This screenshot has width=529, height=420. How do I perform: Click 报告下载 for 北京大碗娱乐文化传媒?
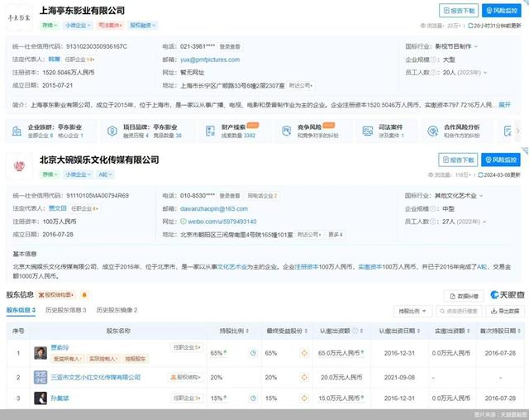[x=458, y=160]
